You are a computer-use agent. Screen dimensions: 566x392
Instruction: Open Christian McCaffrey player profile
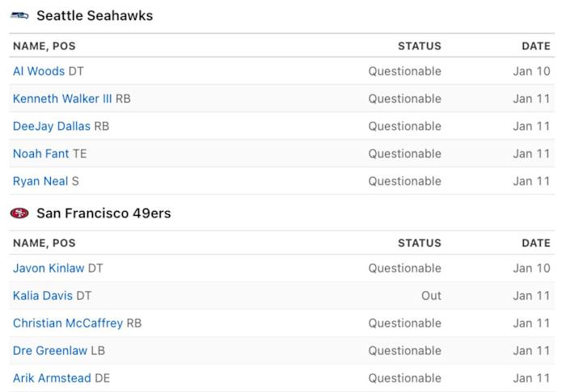point(68,323)
